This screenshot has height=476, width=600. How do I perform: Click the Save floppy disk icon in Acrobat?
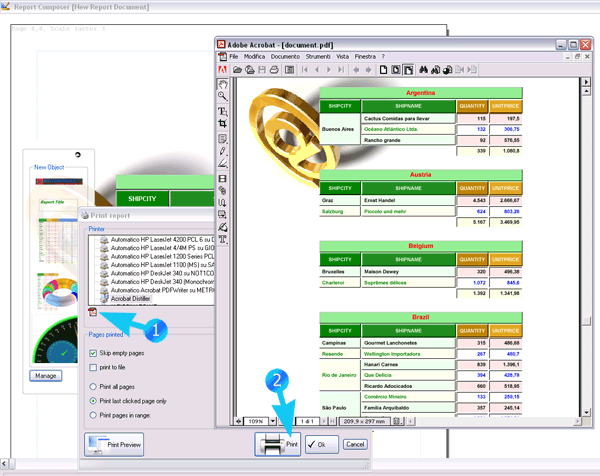262,70
